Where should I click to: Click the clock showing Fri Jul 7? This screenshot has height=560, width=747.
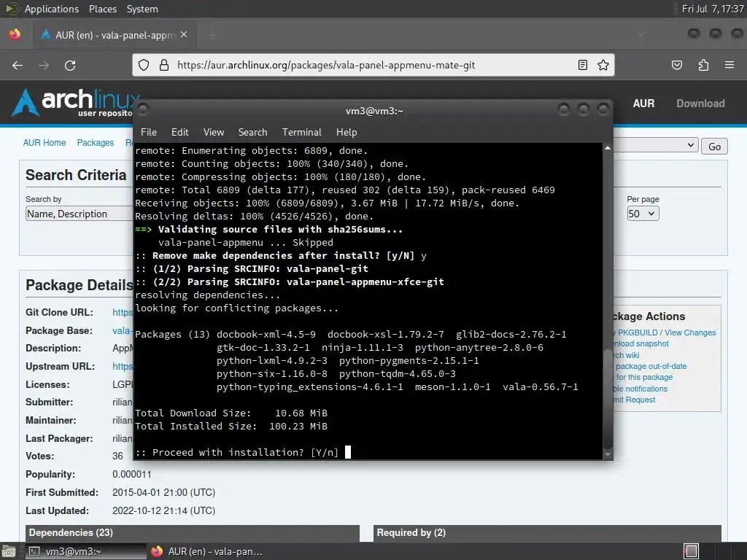tap(713, 9)
